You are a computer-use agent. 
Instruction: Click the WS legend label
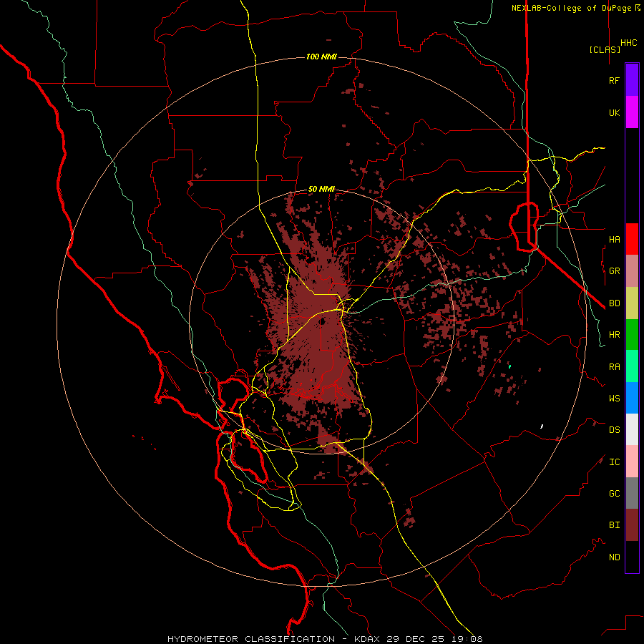[614, 398]
